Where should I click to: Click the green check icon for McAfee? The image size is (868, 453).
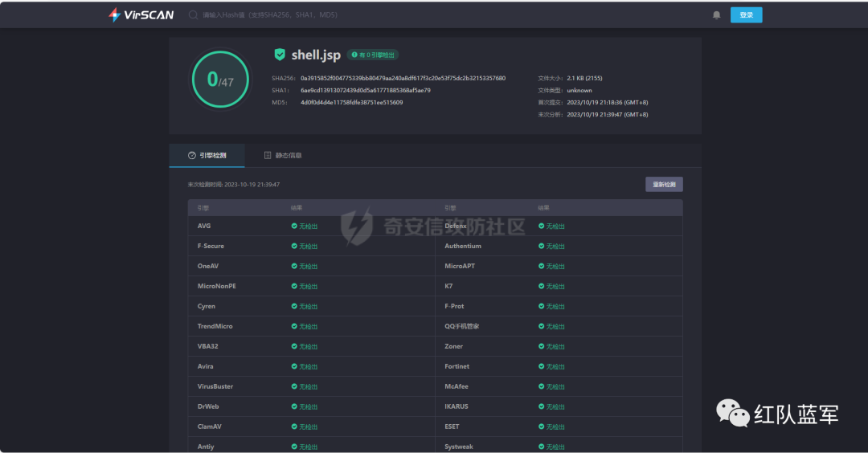click(x=542, y=386)
